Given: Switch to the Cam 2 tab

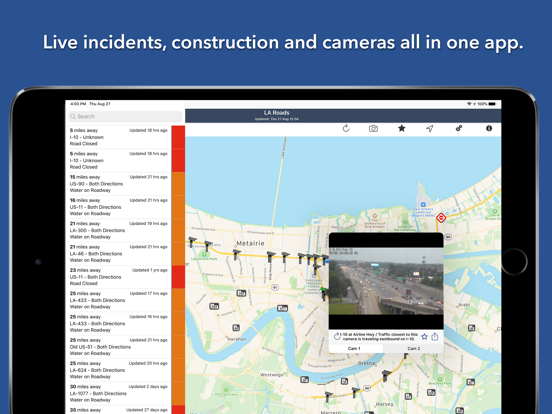Looking at the screenshot, I should (414, 348).
